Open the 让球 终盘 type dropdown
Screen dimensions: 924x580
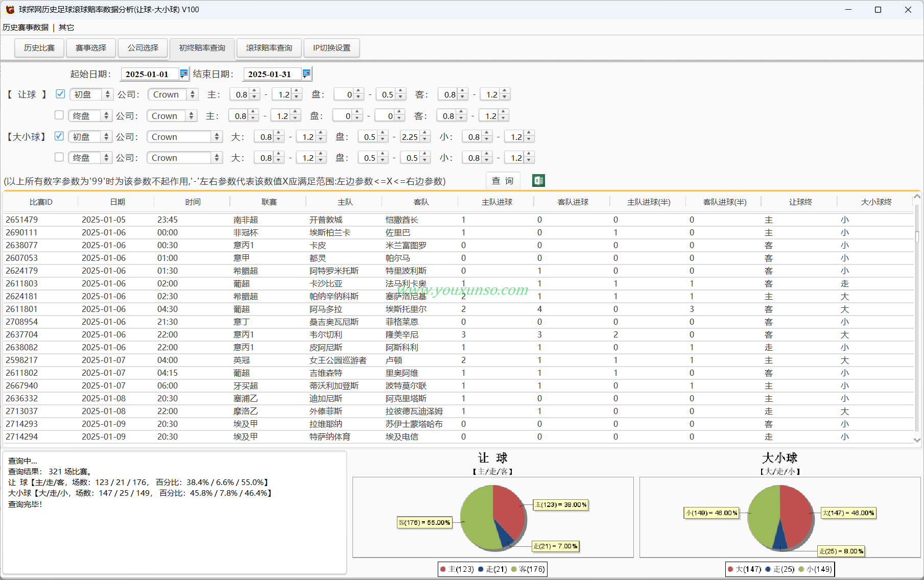(x=90, y=116)
